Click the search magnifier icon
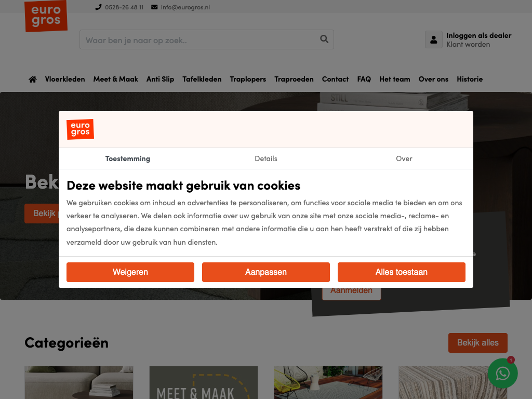 (324, 39)
